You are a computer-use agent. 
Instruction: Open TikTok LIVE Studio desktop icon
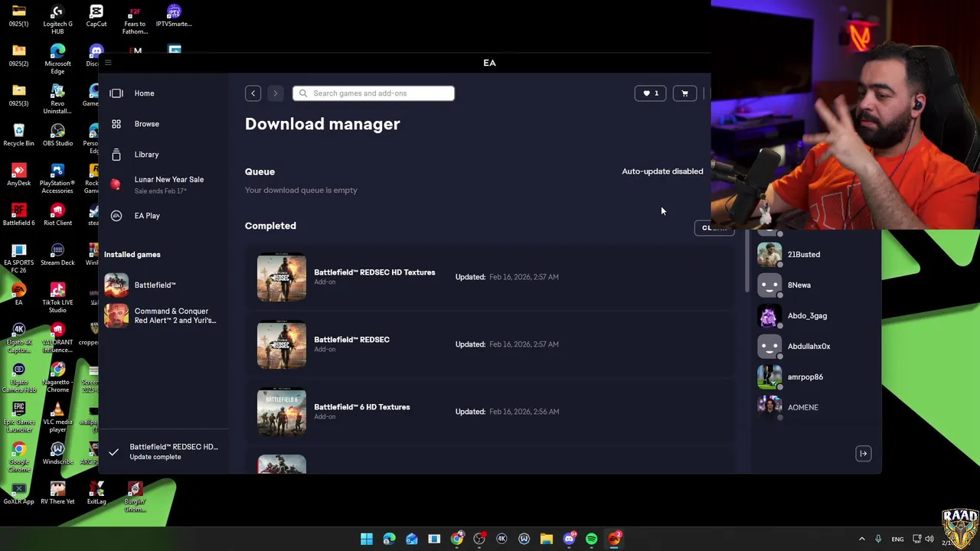[x=57, y=298]
